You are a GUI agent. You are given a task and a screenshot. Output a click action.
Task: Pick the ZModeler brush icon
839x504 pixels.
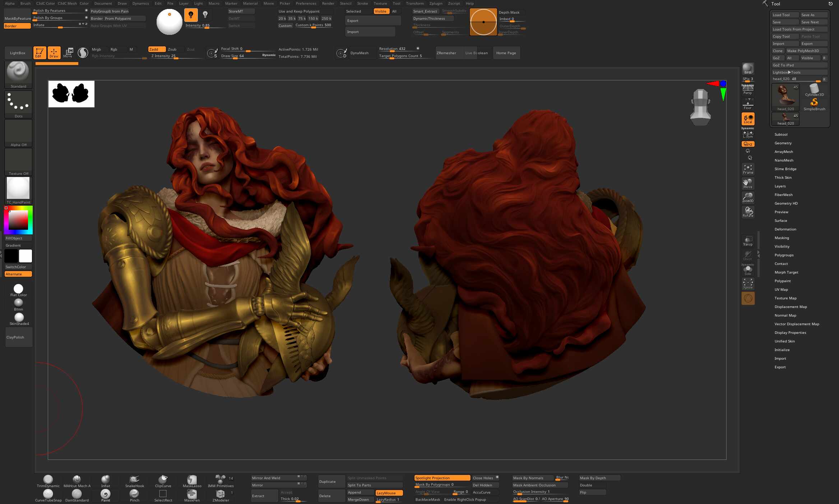(220, 494)
